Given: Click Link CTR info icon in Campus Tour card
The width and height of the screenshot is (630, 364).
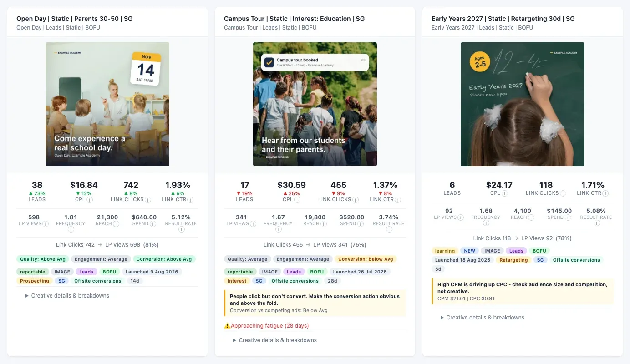Looking at the screenshot, I should pyautogui.click(x=398, y=200).
